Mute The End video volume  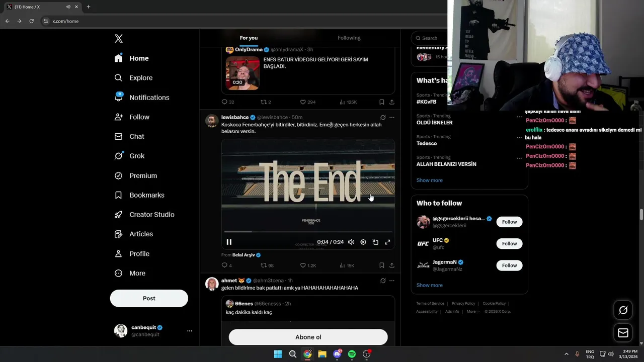pyautogui.click(x=351, y=242)
